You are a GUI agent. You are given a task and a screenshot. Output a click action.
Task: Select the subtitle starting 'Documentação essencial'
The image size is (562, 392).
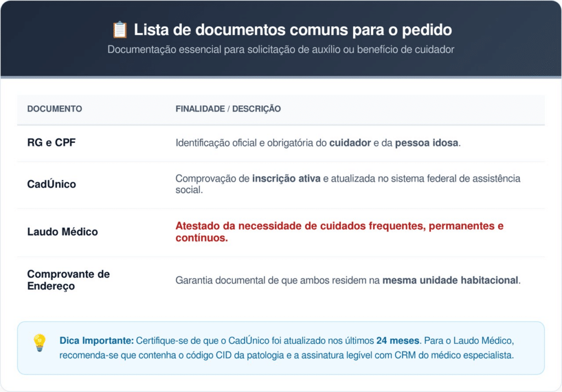[x=280, y=49]
